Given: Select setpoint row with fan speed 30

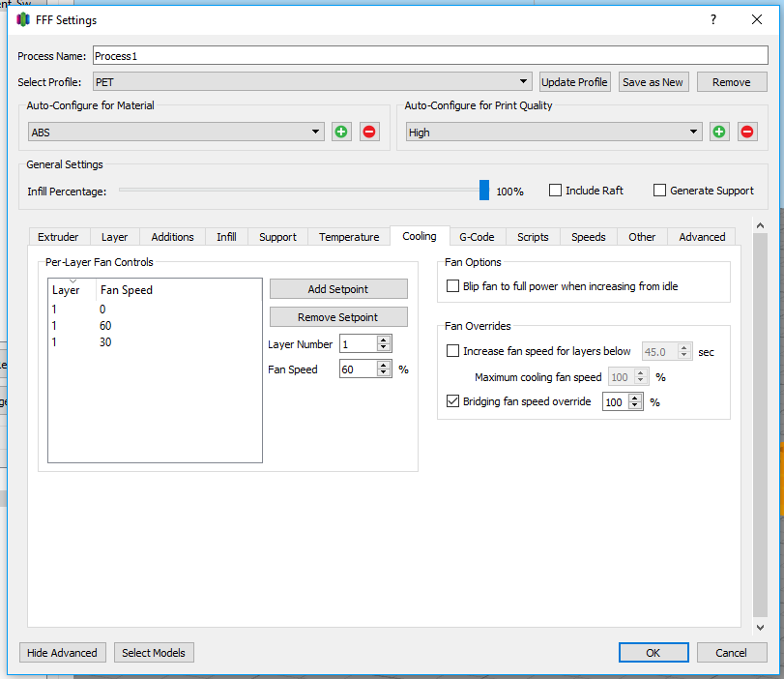Looking at the screenshot, I should coord(155,342).
